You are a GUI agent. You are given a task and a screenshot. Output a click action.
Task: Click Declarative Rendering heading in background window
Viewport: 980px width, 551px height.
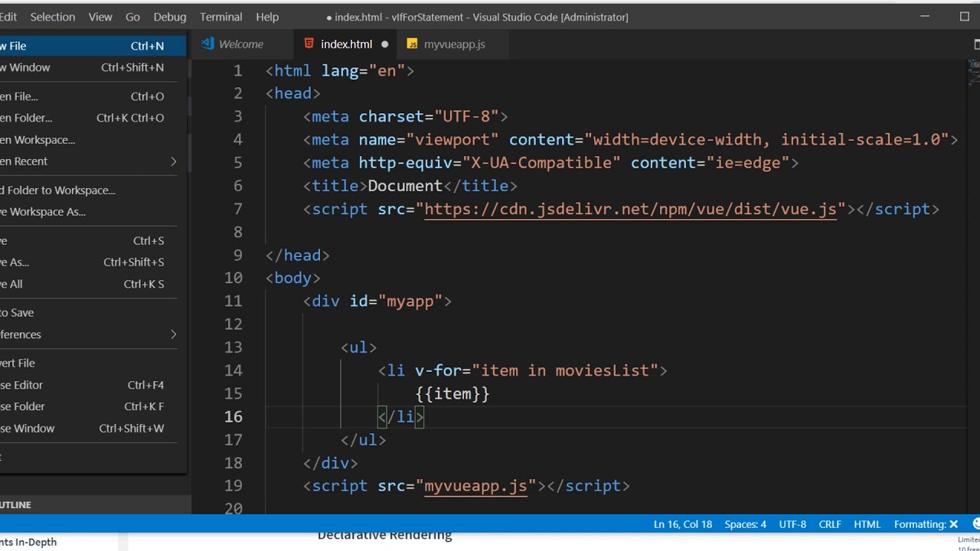pos(384,536)
